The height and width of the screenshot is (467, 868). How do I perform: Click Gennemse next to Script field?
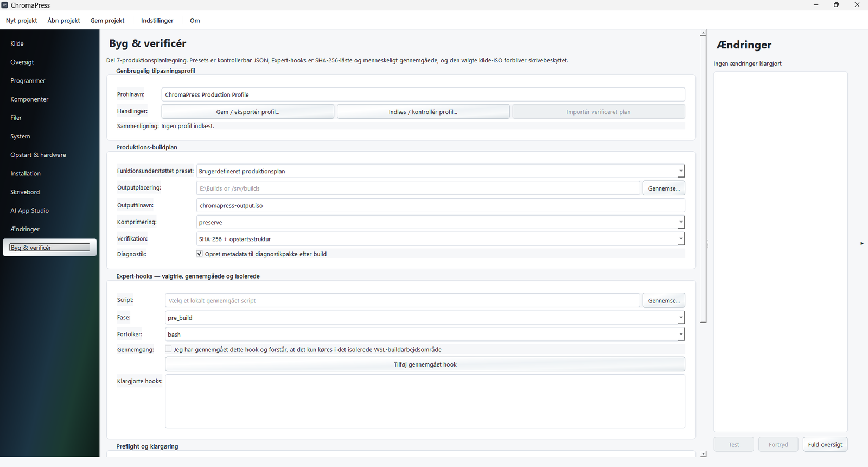coord(664,300)
